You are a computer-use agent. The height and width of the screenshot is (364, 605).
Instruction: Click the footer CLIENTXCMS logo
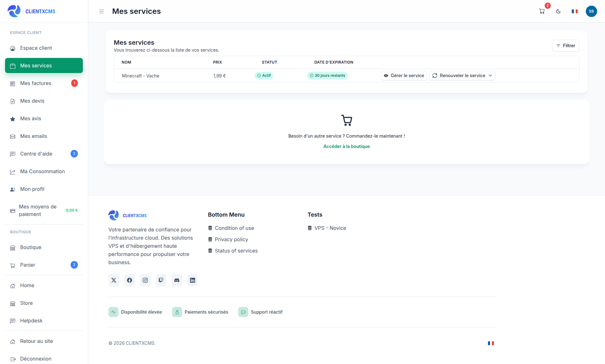tap(128, 215)
